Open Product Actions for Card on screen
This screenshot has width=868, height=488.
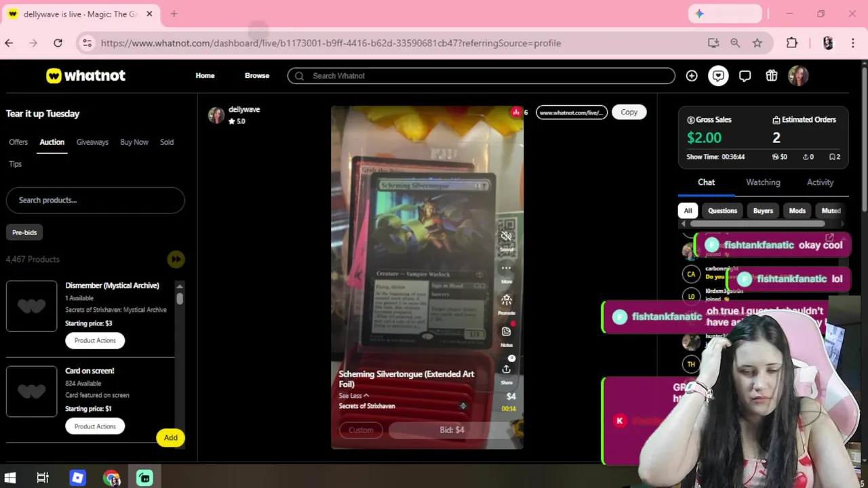coord(95,426)
